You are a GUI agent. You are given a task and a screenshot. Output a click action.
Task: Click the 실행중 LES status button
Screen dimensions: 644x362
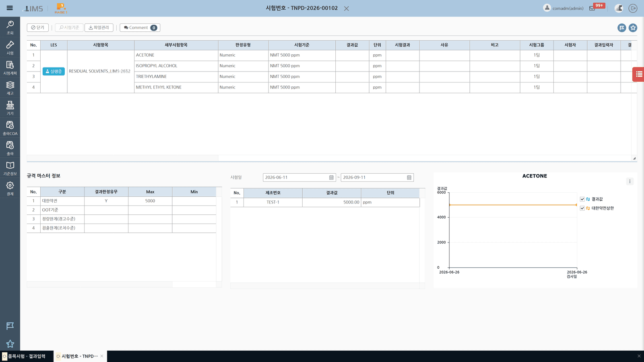tap(54, 71)
